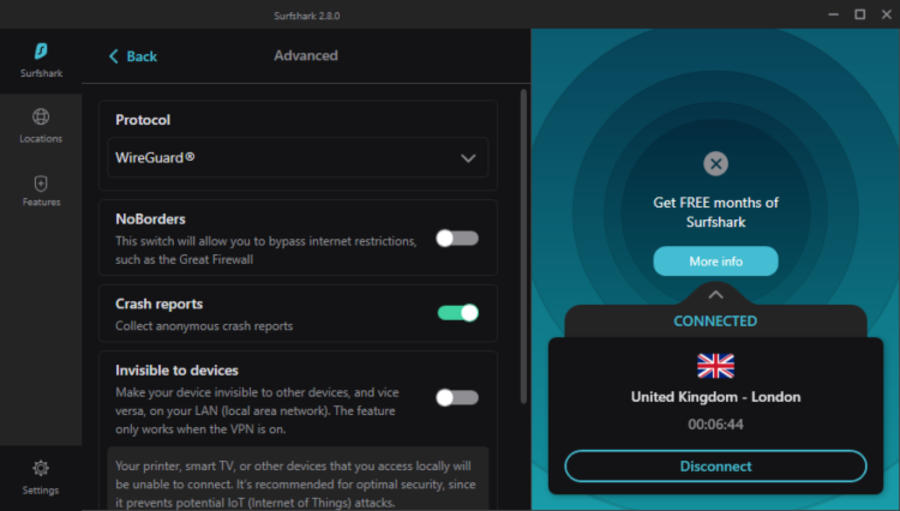900x511 pixels.
Task: Enable the NoBorders switch
Action: pos(457,238)
